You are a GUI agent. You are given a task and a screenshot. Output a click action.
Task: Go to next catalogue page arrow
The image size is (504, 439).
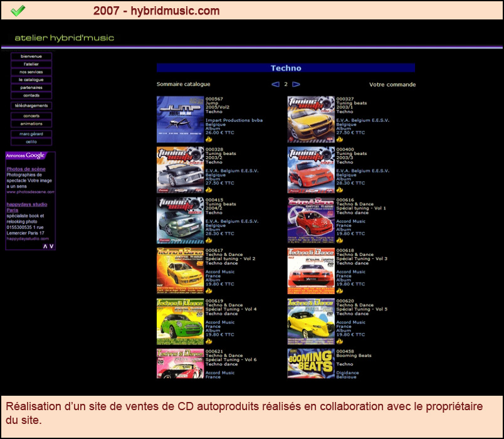(296, 84)
